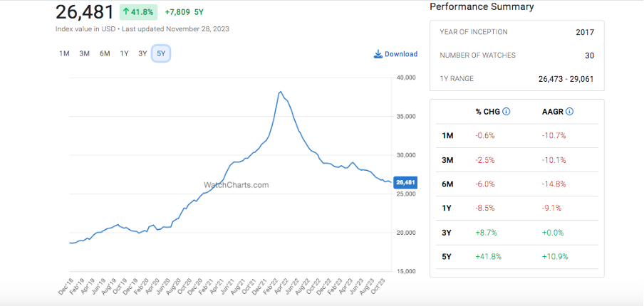
Task: Click YEAR OF INCEPTION label
Action: click(x=474, y=32)
